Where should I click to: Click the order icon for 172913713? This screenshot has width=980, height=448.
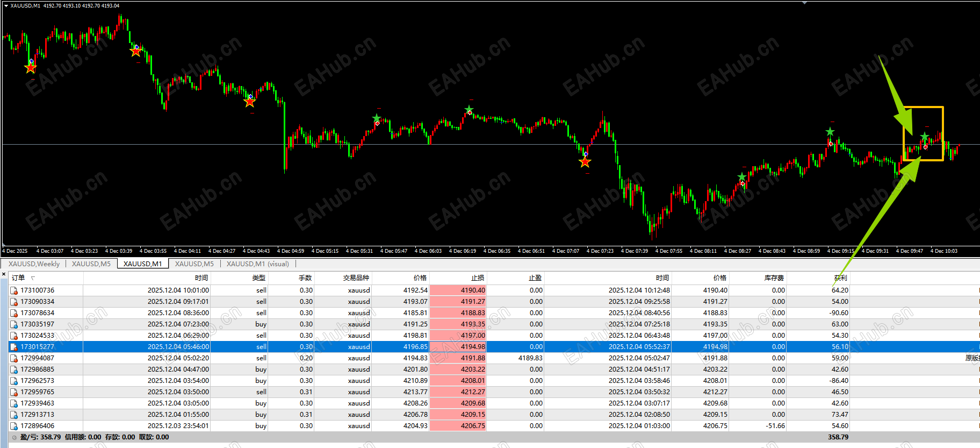(14, 415)
